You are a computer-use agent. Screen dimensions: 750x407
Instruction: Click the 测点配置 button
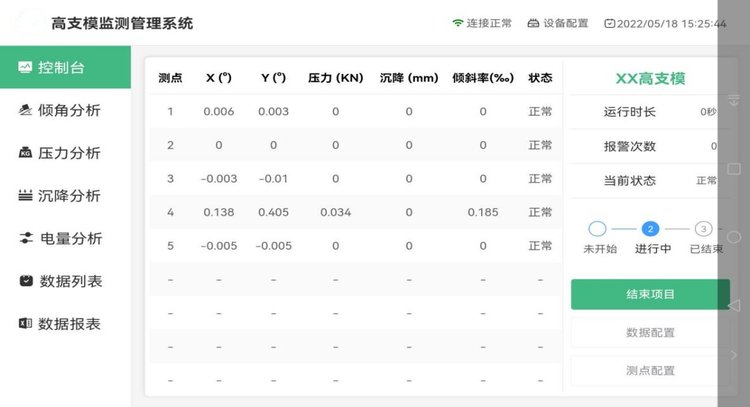tap(650, 370)
